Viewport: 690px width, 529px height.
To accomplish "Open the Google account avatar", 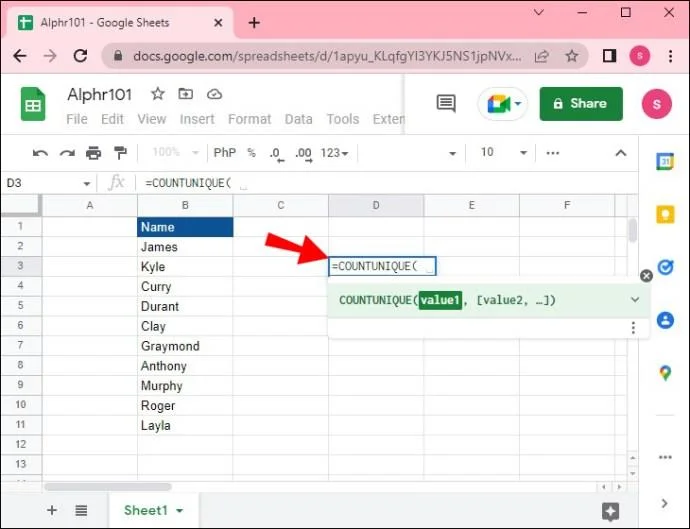I will coord(657,104).
